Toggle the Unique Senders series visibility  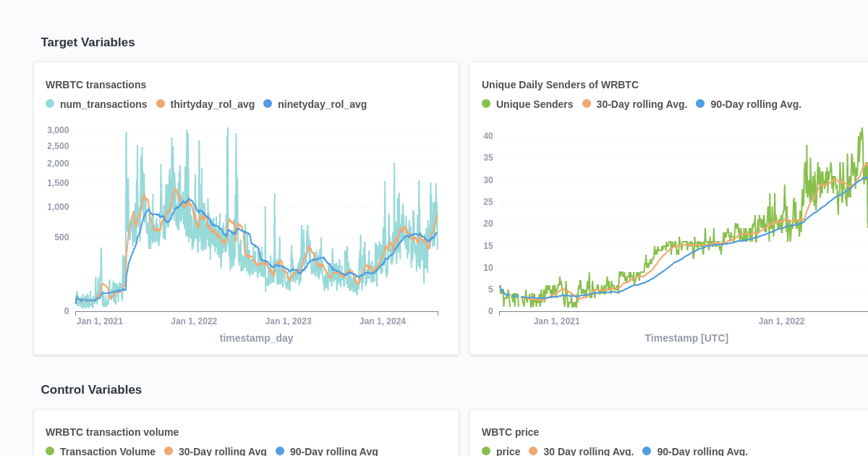coord(532,104)
